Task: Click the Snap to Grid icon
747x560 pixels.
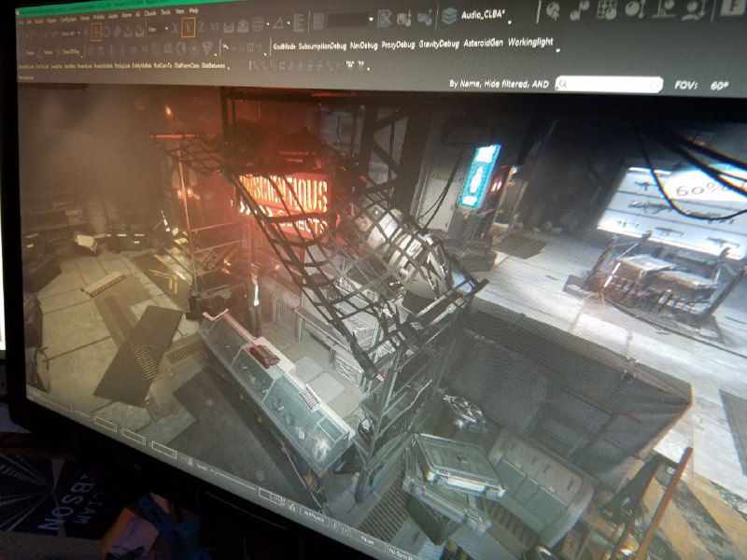Action: 258,24
